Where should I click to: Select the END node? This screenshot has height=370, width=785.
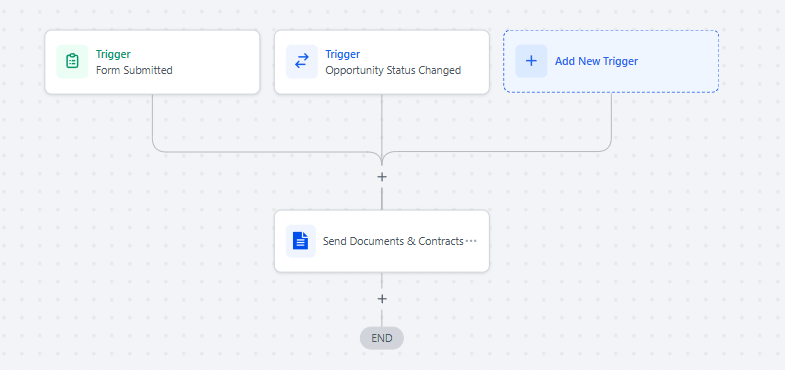381,338
